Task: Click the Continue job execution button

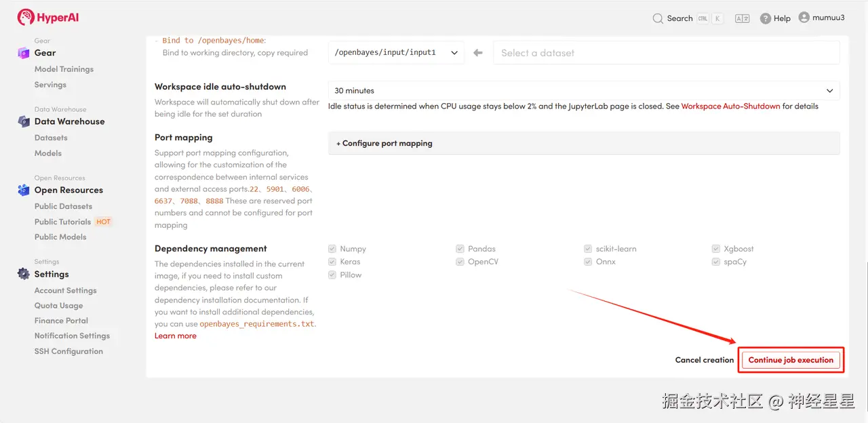Action: pyautogui.click(x=791, y=360)
